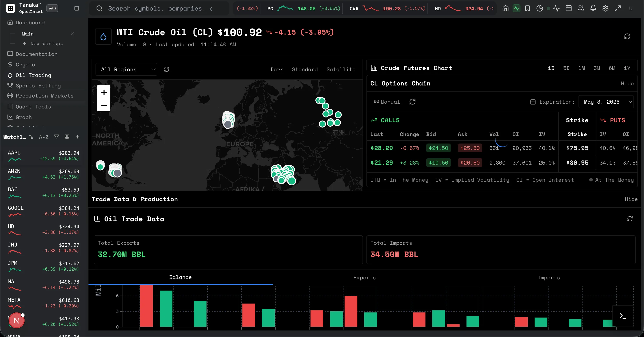
Task: Filter the watchlist
Action: click(57, 137)
